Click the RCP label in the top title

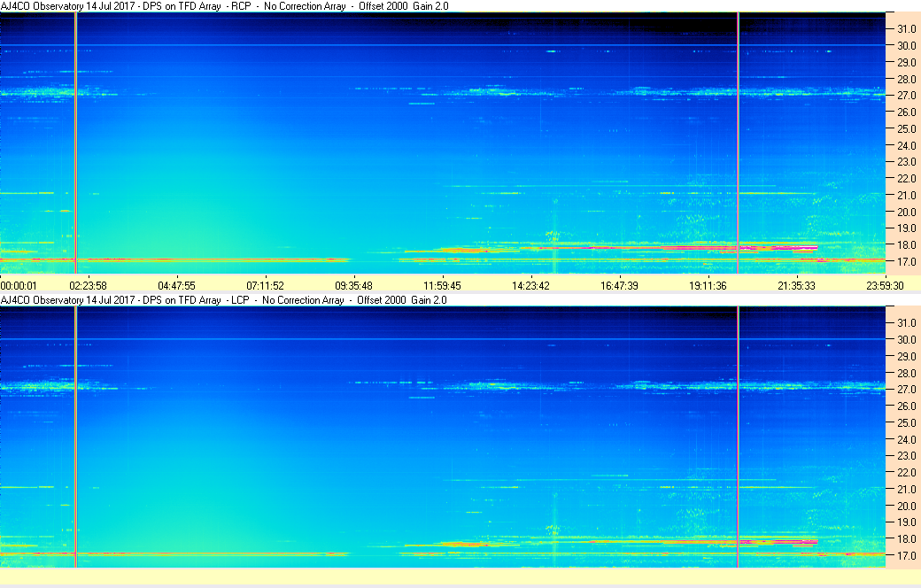(241, 6)
